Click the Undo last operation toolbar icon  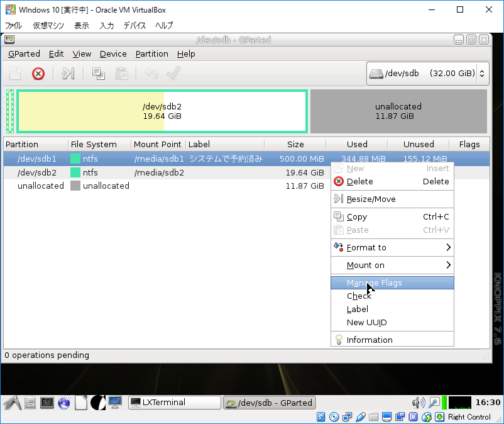click(151, 74)
